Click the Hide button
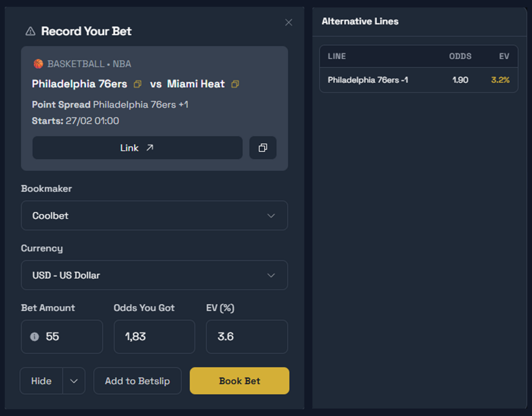 [x=41, y=381]
